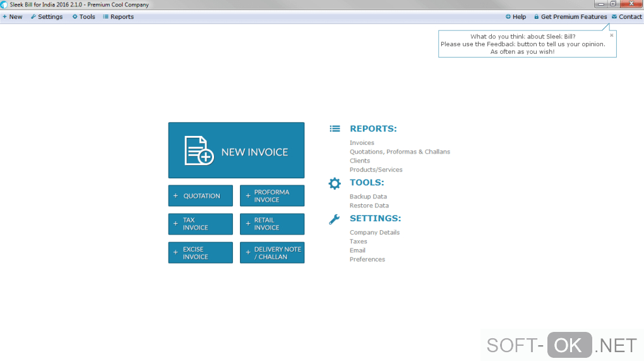Create a new Quotation
This screenshot has width=644, height=361.
[x=200, y=196]
